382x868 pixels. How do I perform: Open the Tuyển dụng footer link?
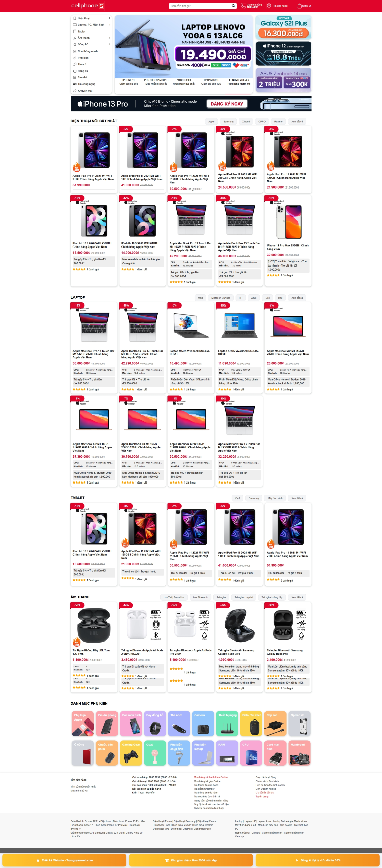coord(262,797)
